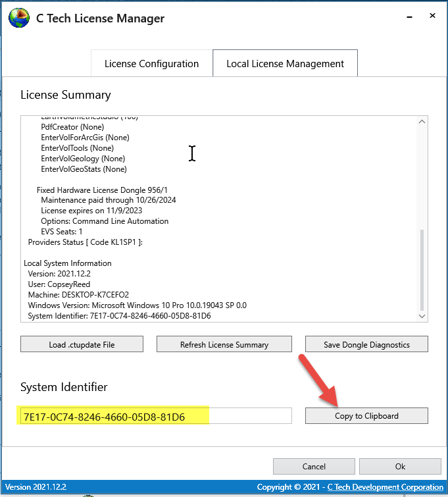The width and height of the screenshot is (448, 497).
Task: Select the Local License Management tab
Action: coord(285,63)
